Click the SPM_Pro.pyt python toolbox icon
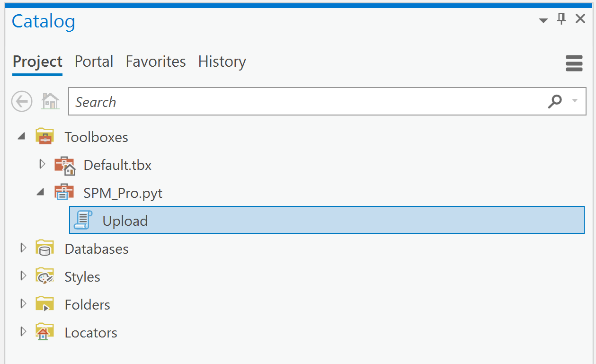 tap(64, 193)
